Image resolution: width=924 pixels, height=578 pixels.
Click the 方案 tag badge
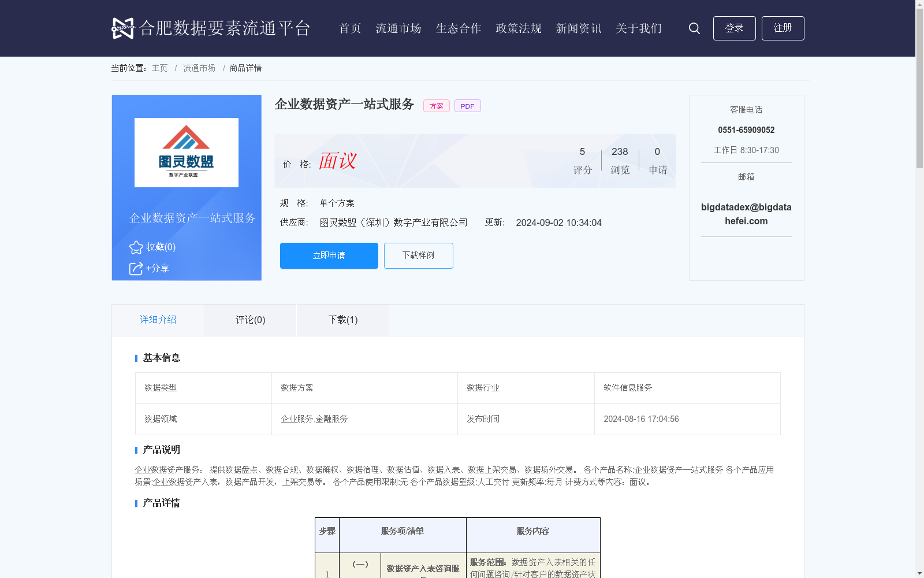pyautogui.click(x=437, y=106)
